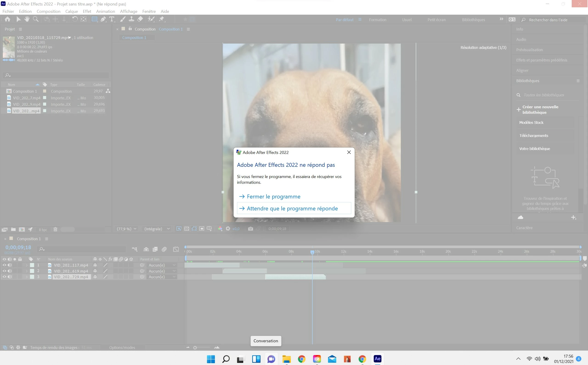
Task: Click Attendre que le programme réponde
Action: [292, 208]
